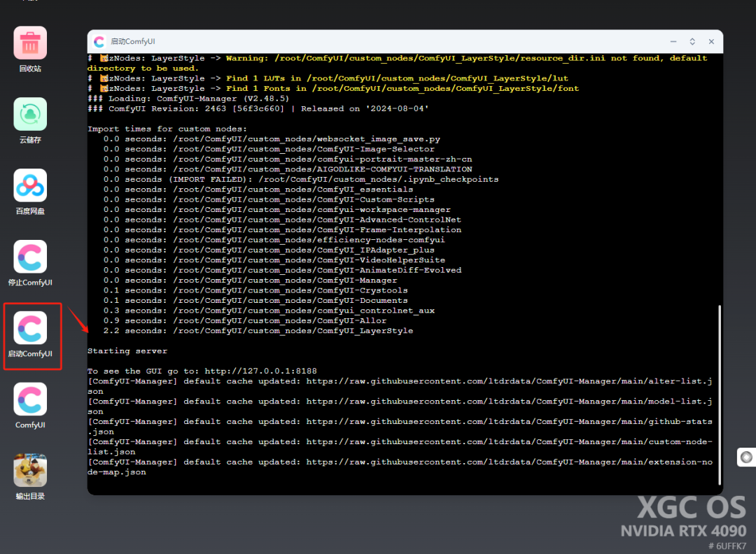Click the 'Find 1 Fonts' LayerStyle line
This screenshot has width=756, height=554.
333,88
